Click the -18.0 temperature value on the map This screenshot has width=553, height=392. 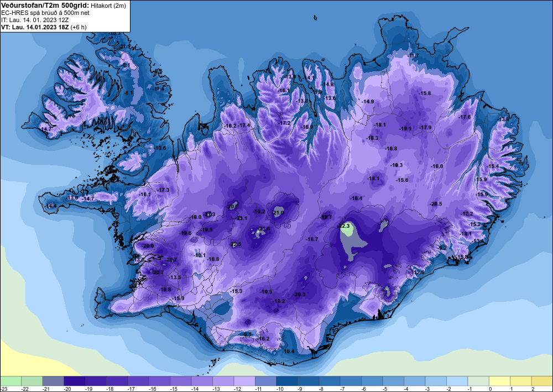point(196,217)
